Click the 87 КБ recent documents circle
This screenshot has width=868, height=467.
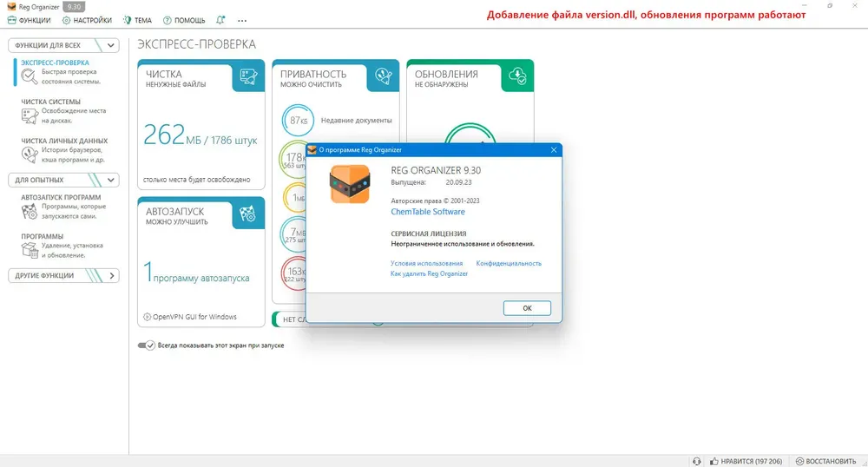[x=298, y=120]
